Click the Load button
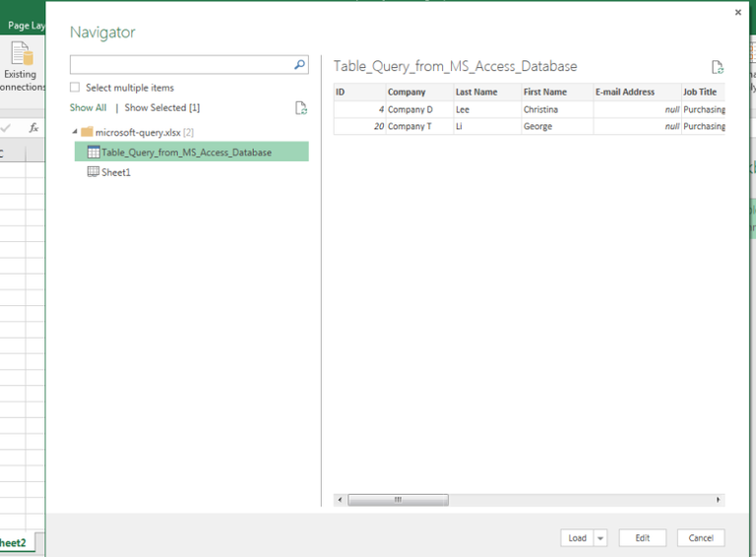 (x=577, y=538)
